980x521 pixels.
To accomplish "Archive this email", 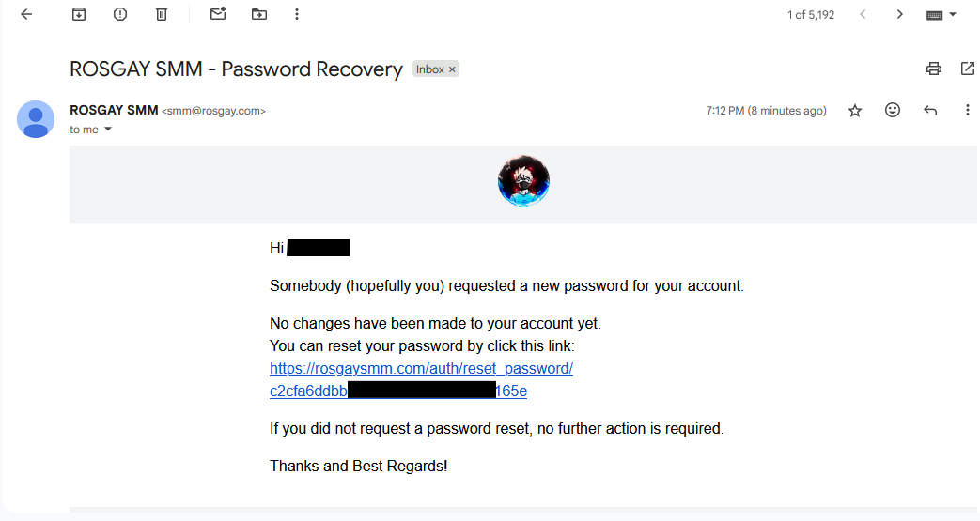I will tap(79, 14).
